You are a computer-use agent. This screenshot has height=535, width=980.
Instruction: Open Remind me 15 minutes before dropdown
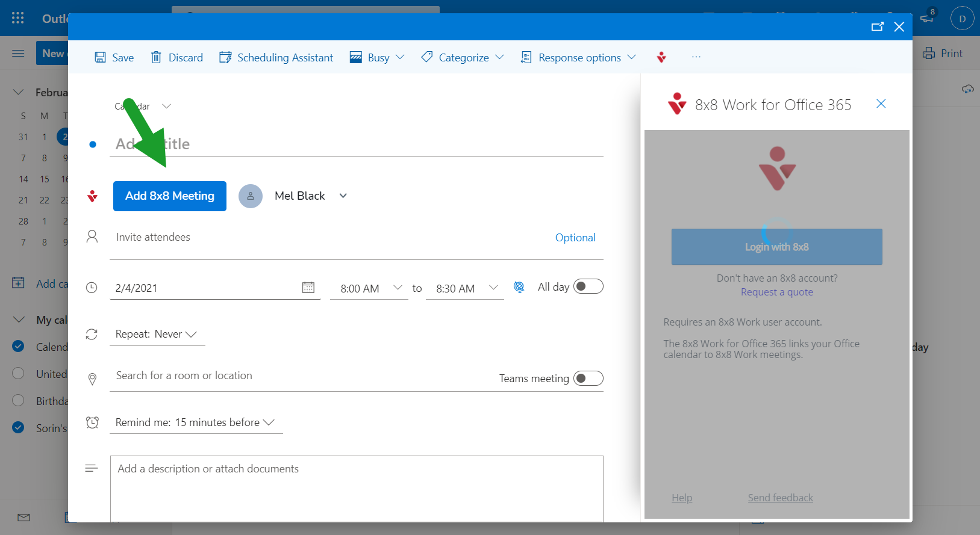196,422
